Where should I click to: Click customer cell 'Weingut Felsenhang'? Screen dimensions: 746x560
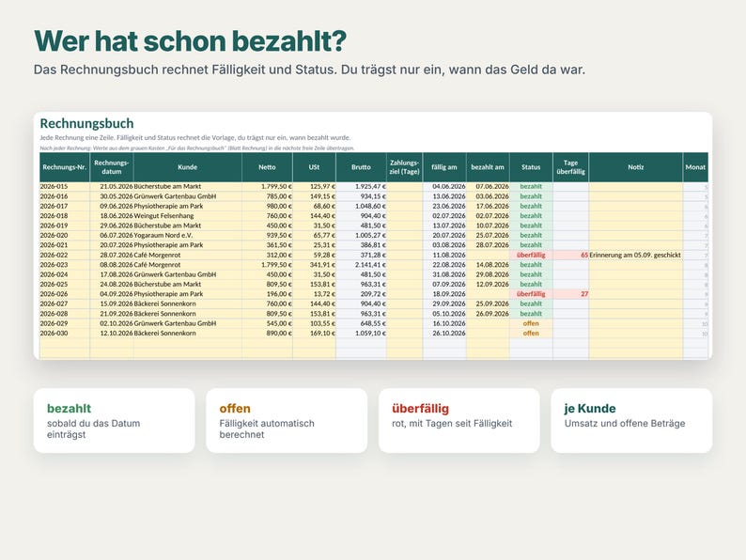188,215
